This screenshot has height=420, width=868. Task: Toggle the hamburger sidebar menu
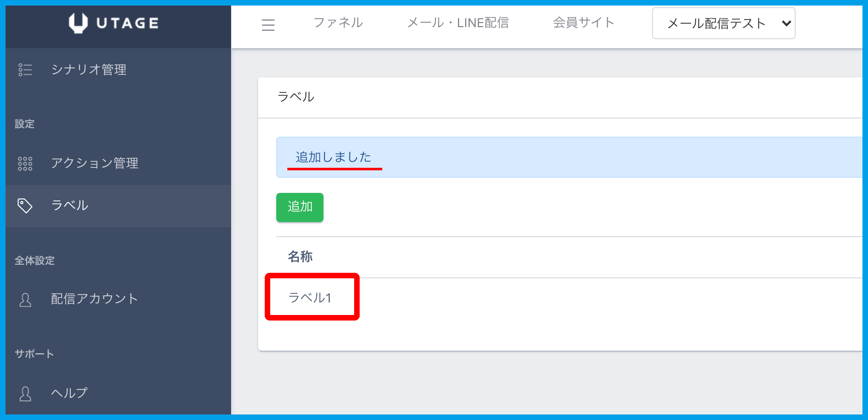268,25
